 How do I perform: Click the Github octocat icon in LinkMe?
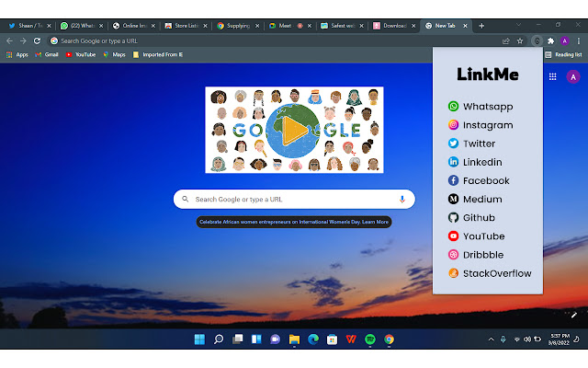453,217
